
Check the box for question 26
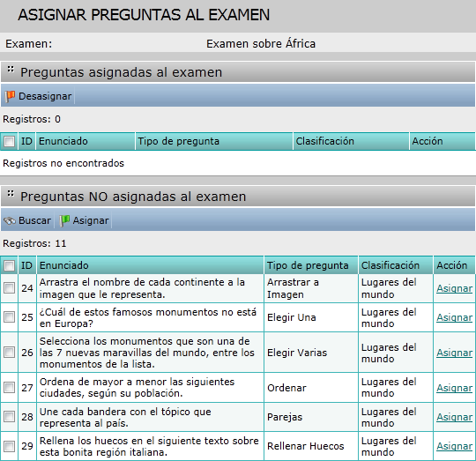(x=9, y=353)
